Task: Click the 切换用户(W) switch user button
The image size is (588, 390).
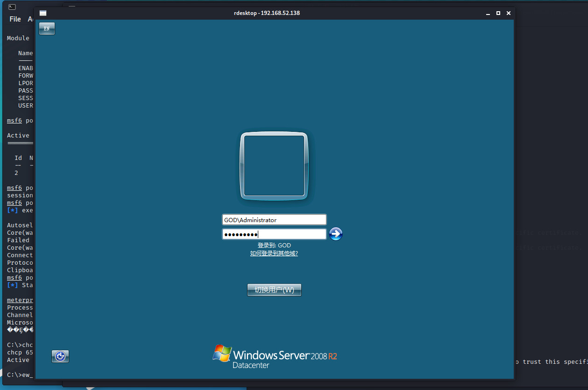Action: tap(274, 290)
